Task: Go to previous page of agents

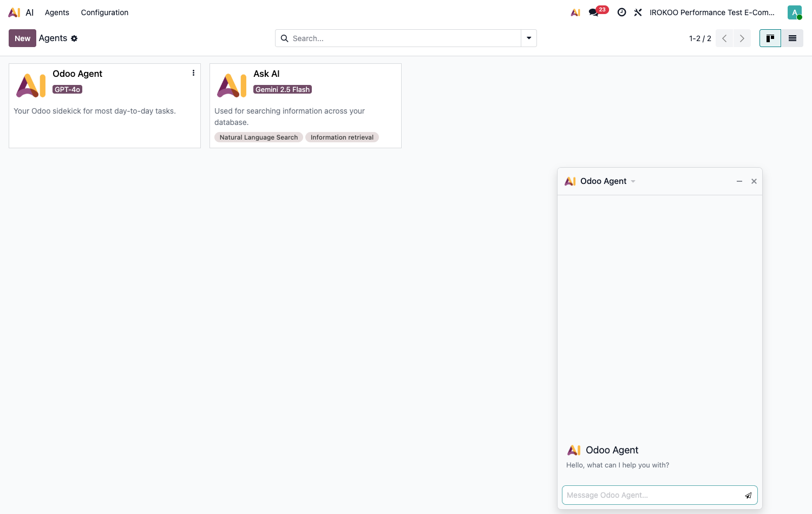Action: 724,38
